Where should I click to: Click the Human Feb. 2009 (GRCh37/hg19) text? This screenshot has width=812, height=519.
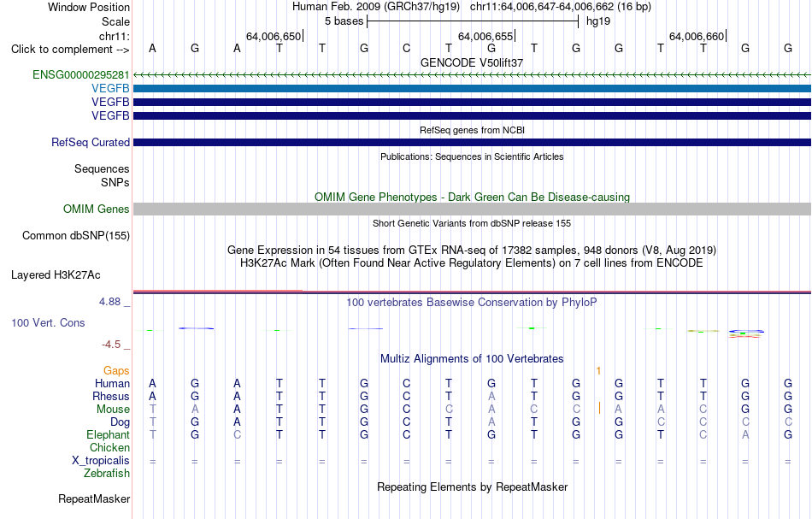click(376, 7)
